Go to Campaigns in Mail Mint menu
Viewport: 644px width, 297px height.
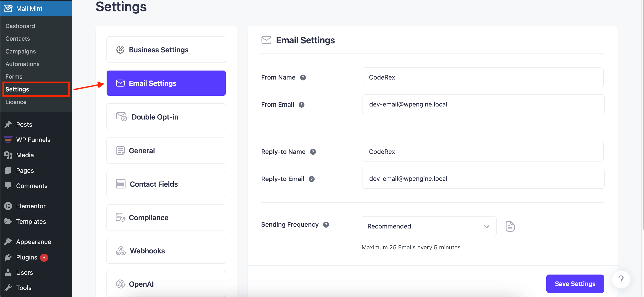(21, 51)
